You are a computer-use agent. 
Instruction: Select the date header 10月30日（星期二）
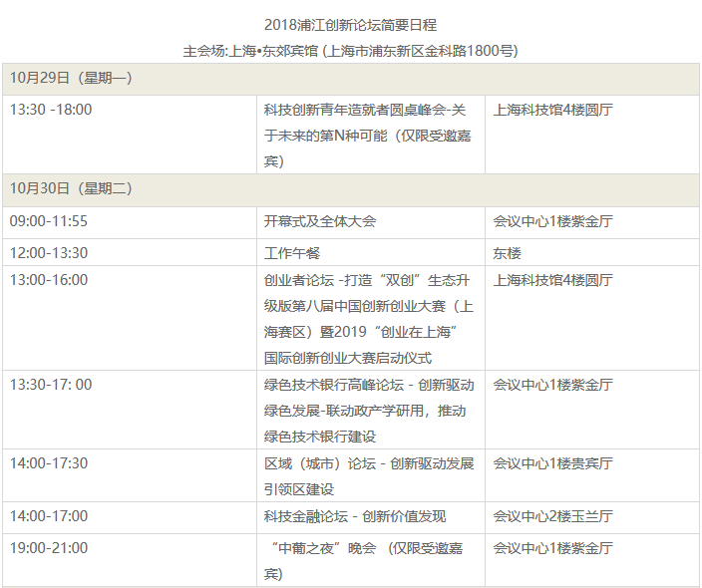351,189
